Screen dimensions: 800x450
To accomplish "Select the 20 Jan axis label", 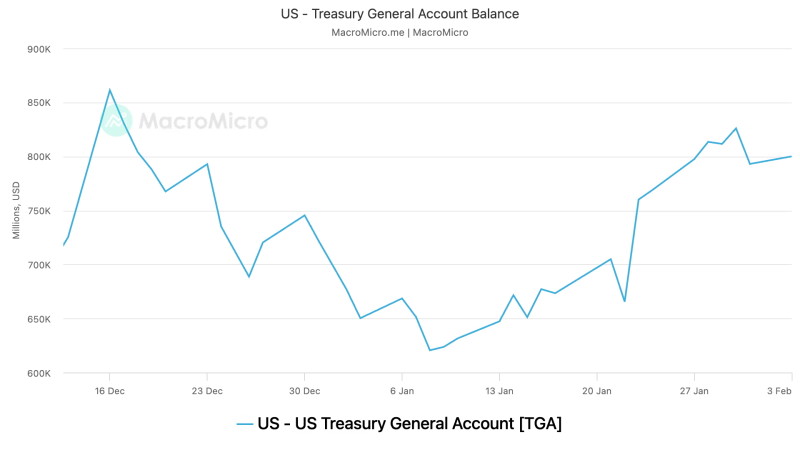I will tap(596, 391).
